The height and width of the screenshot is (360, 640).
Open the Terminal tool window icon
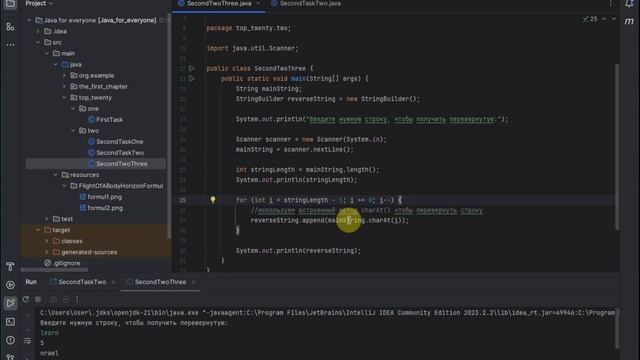click(x=10, y=322)
